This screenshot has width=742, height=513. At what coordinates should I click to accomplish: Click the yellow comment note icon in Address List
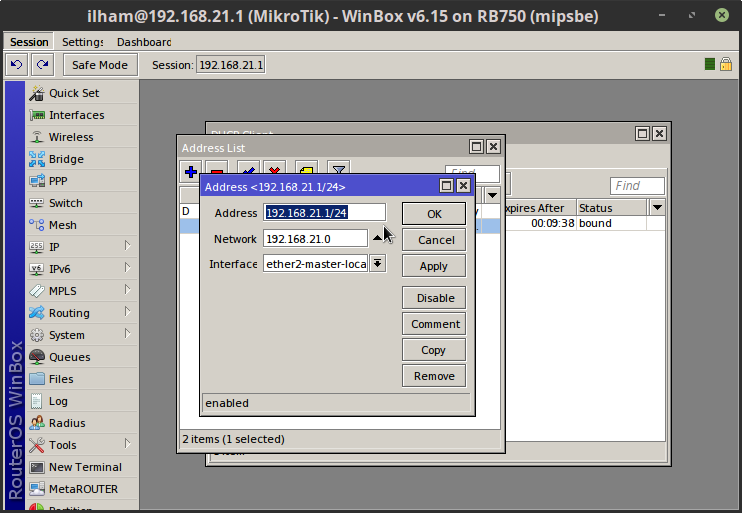pos(306,170)
